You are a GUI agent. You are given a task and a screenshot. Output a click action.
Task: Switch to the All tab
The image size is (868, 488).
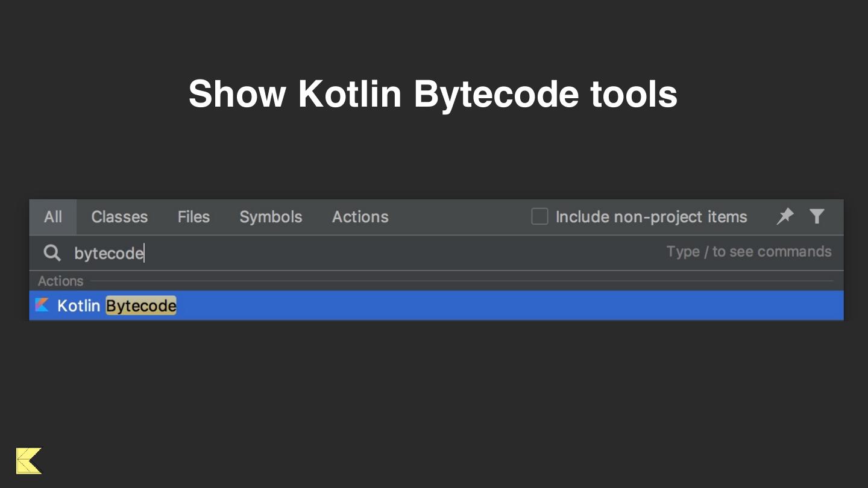pos(53,217)
